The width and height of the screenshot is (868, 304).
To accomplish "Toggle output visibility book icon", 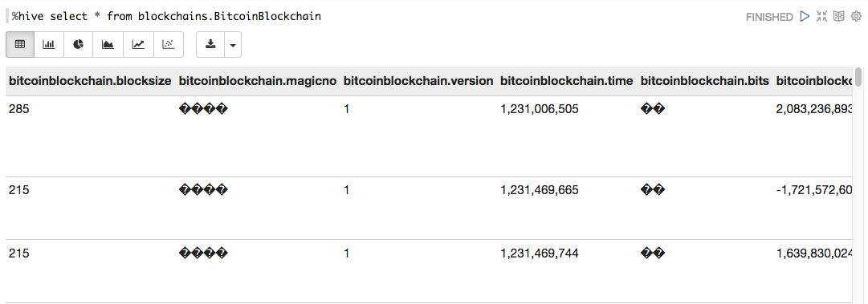I will coord(838,17).
